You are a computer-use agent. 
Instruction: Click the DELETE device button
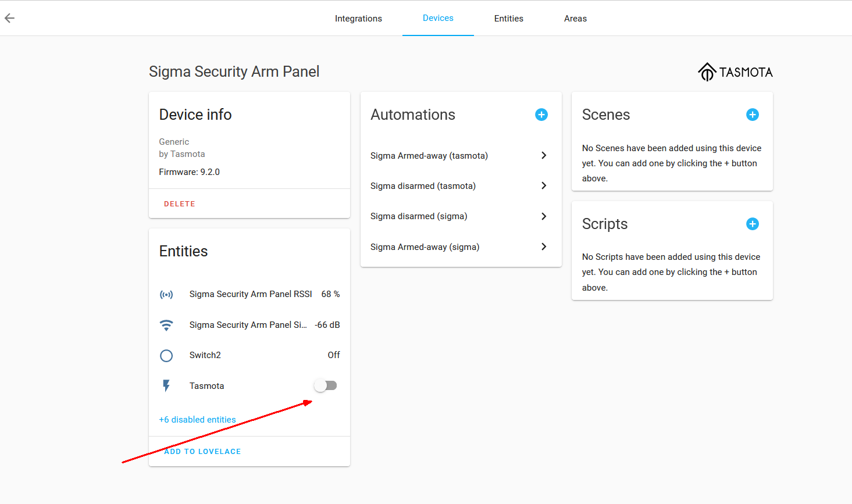[x=180, y=204]
